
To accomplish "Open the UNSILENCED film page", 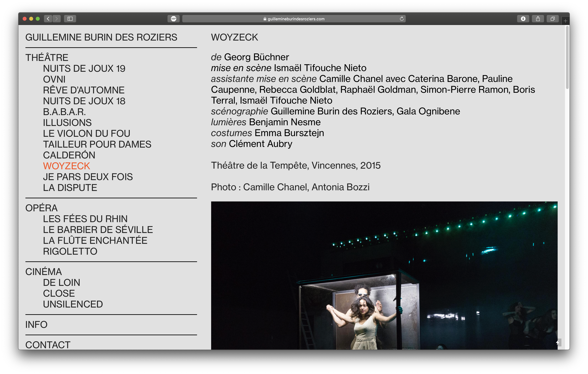I will [x=73, y=304].
